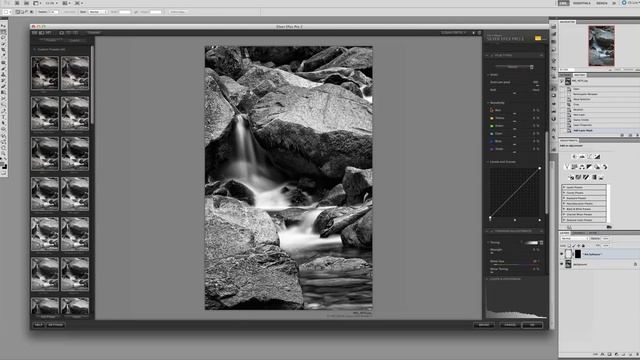Click the Invert adjustment icon
The width and height of the screenshot is (640, 360).
pos(571,177)
